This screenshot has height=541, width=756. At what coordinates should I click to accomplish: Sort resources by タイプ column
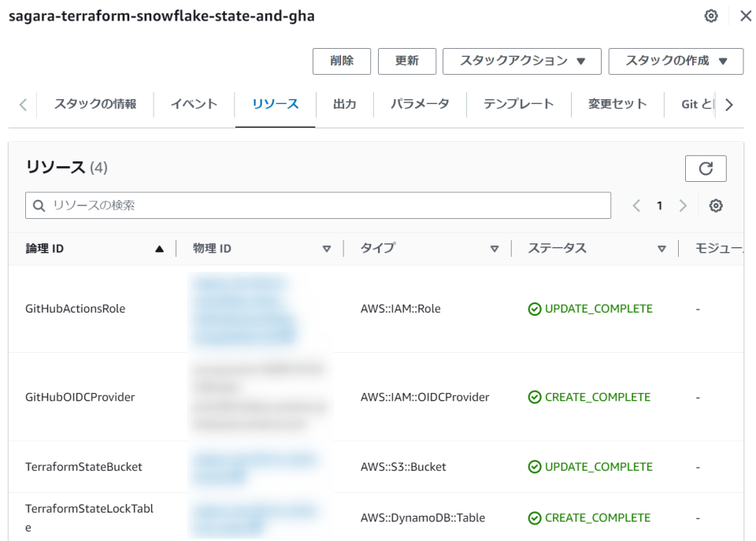tap(429, 249)
